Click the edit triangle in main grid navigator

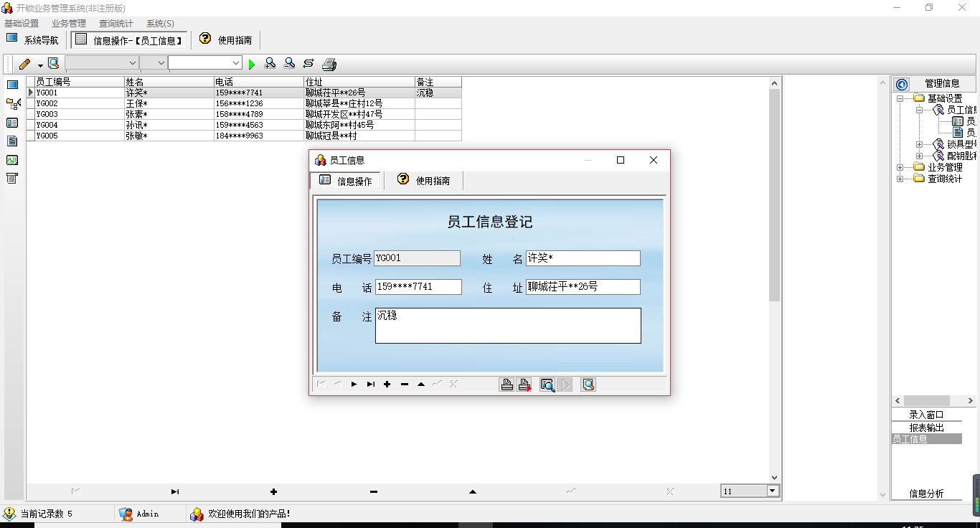click(x=472, y=491)
